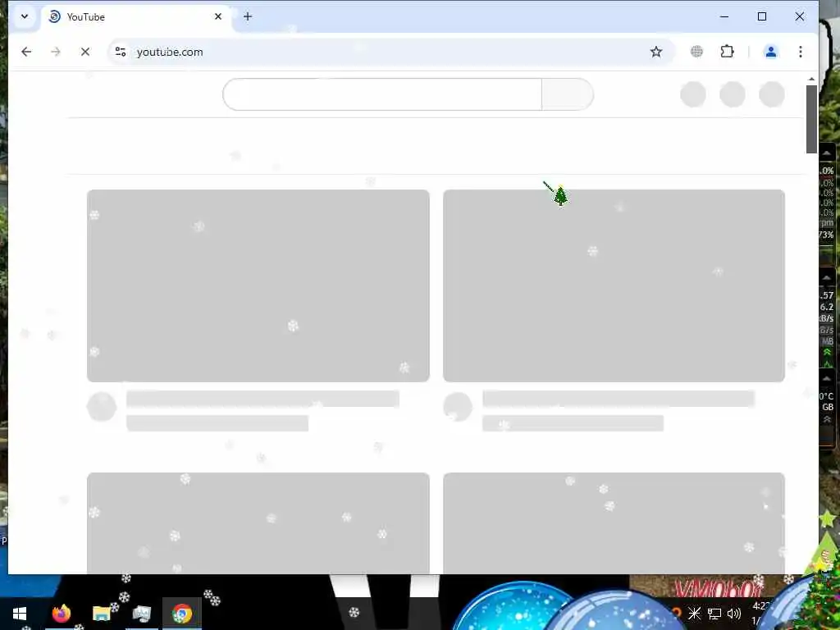Open the Extensions puzzle icon
The height and width of the screenshot is (630, 840).
pos(727,52)
